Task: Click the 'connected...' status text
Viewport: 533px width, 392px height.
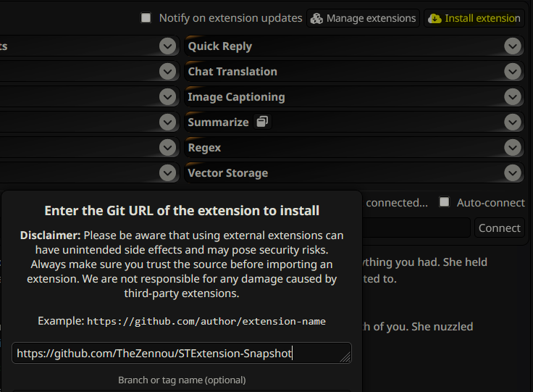Action: [x=397, y=203]
